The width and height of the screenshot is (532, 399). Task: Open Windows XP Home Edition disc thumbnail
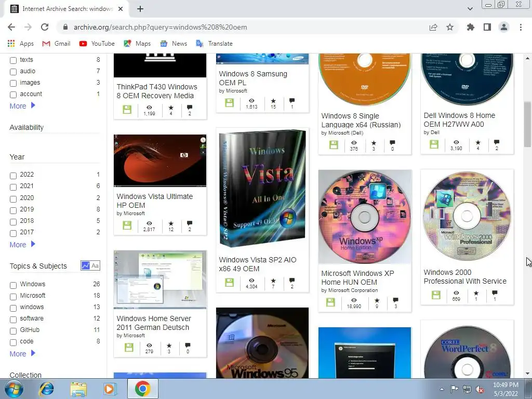pos(365,217)
